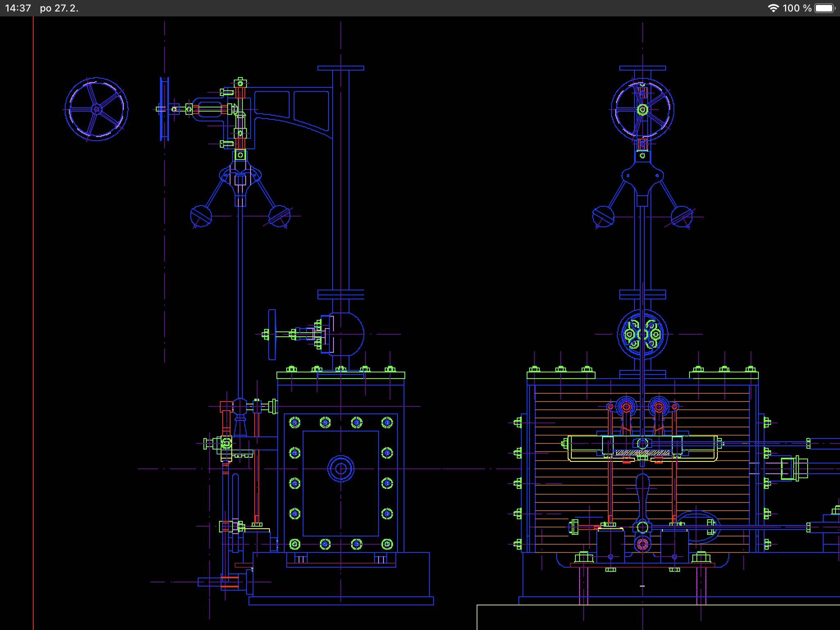Screen dimensions: 840x630
Task: Tap the battery icon in status bar
Action: pyautogui.click(x=825, y=8)
